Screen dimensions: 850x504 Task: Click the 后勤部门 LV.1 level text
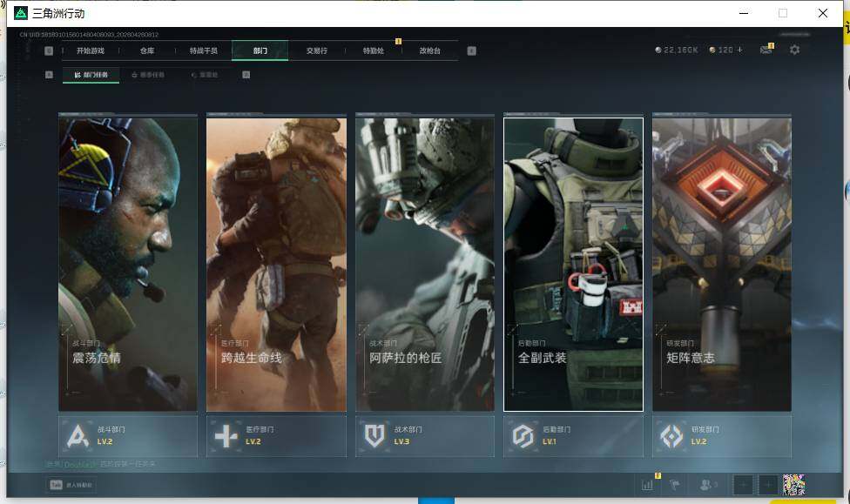[550, 441]
